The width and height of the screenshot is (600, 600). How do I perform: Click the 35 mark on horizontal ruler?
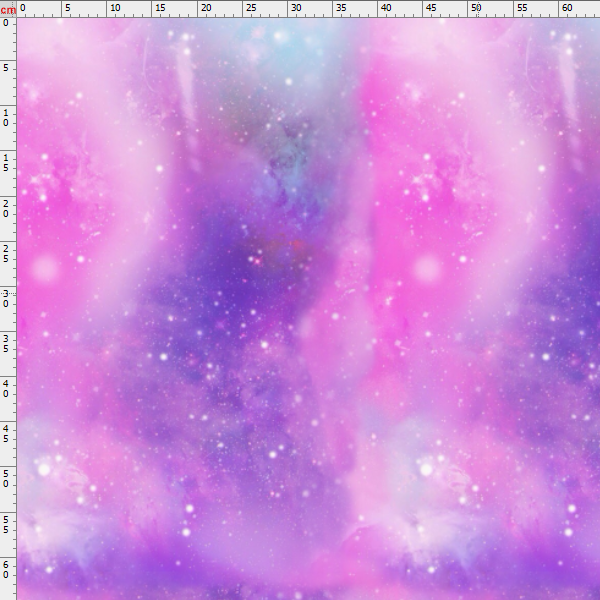[341, 7]
